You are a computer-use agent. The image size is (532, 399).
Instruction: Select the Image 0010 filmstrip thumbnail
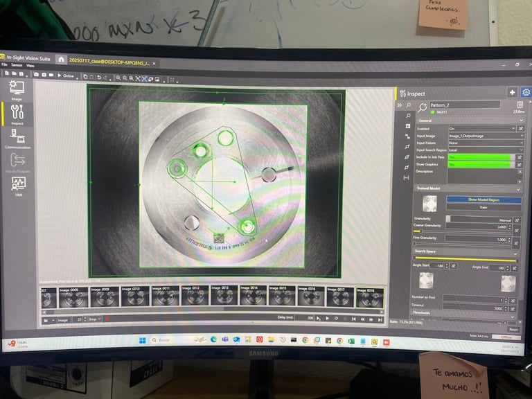[x=135, y=296]
